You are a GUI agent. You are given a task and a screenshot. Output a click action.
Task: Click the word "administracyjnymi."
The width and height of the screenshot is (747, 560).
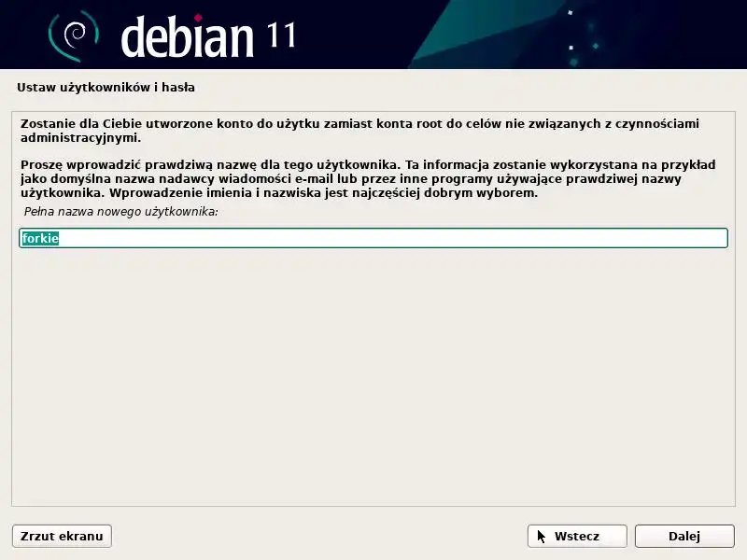point(80,138)
